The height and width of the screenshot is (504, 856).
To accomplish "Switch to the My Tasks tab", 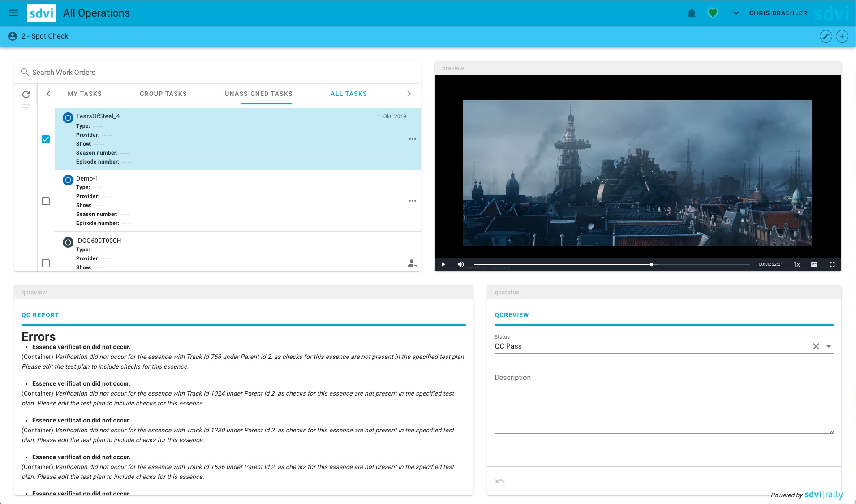I will click(85, 94).
